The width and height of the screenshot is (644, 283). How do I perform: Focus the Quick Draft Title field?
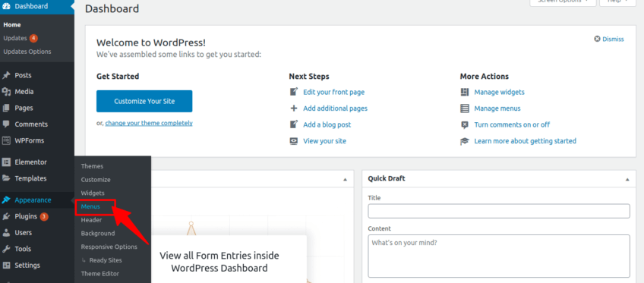pyautogui.click(x=499, y=211)
